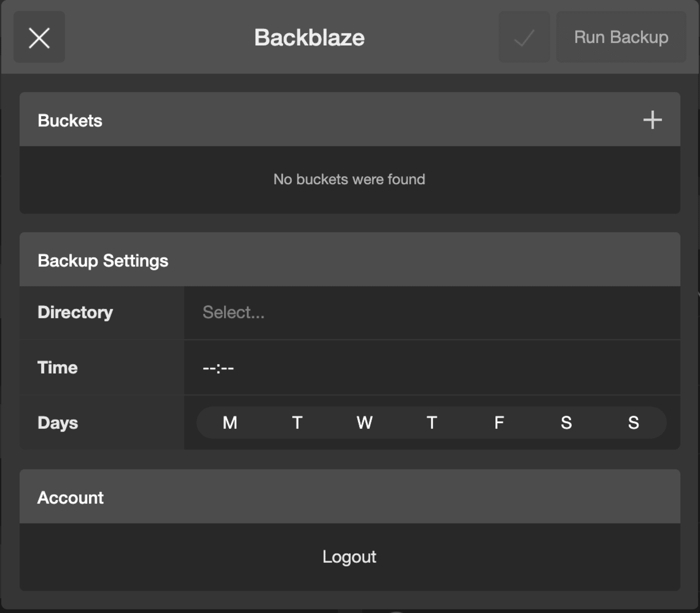
Task: Click the Backup Settings section header
Action: [103, 259]
